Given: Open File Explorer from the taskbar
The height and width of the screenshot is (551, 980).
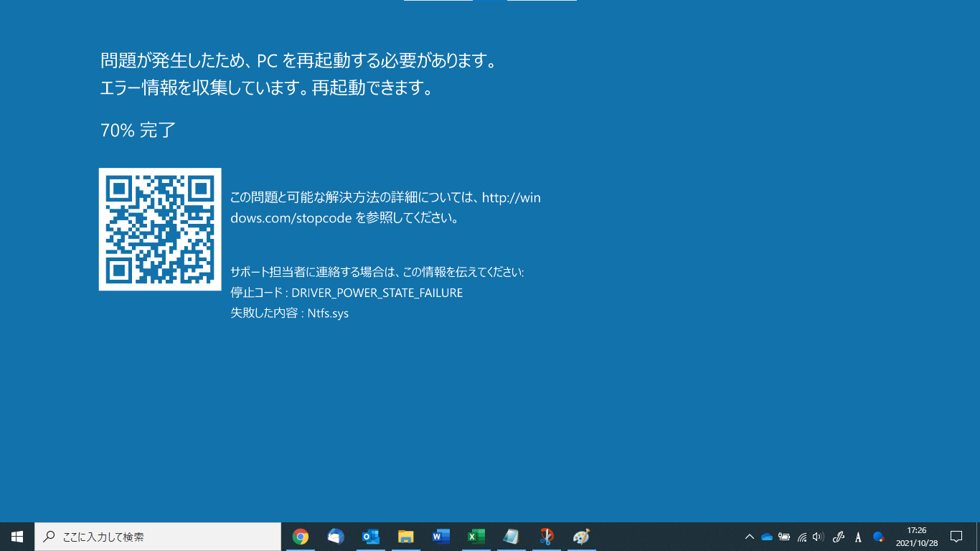Looking at the screenshot, I should click(406, 537).
